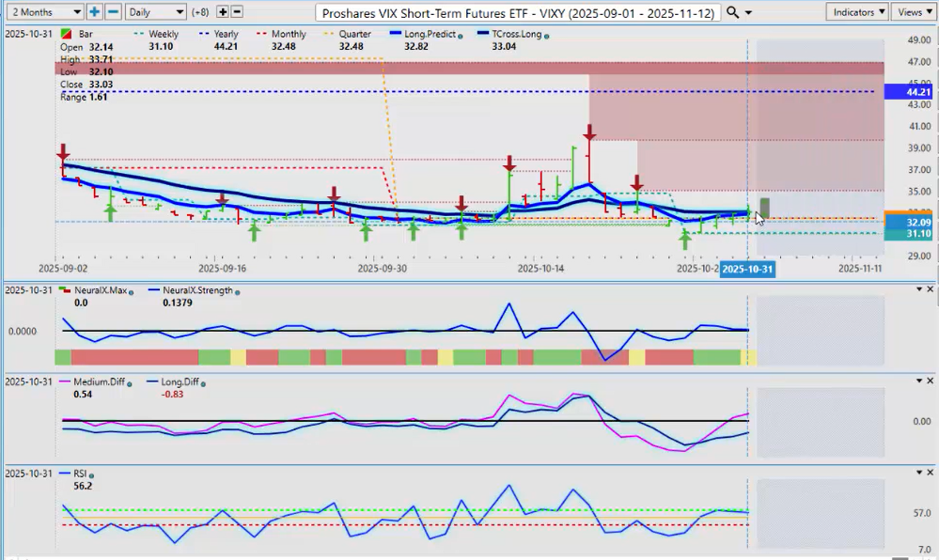This screenshot has width=939, height=560.
Task: Expand the search dropdown arrow beside magnifier
Action: 748,12
